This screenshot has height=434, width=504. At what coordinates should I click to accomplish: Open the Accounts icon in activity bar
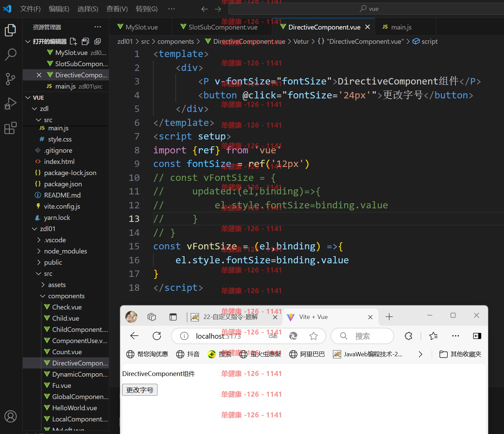coord(11,416)
